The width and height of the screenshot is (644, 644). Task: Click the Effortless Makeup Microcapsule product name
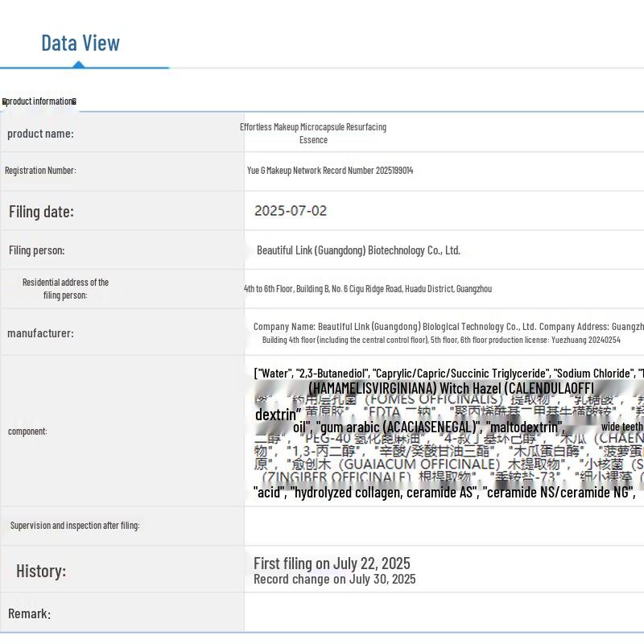(313, 133)
